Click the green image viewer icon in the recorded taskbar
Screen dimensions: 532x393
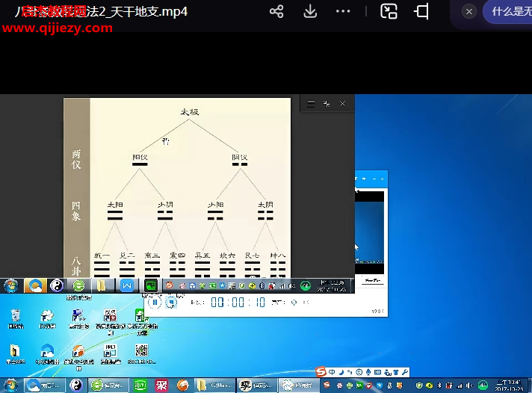[151, 285]
